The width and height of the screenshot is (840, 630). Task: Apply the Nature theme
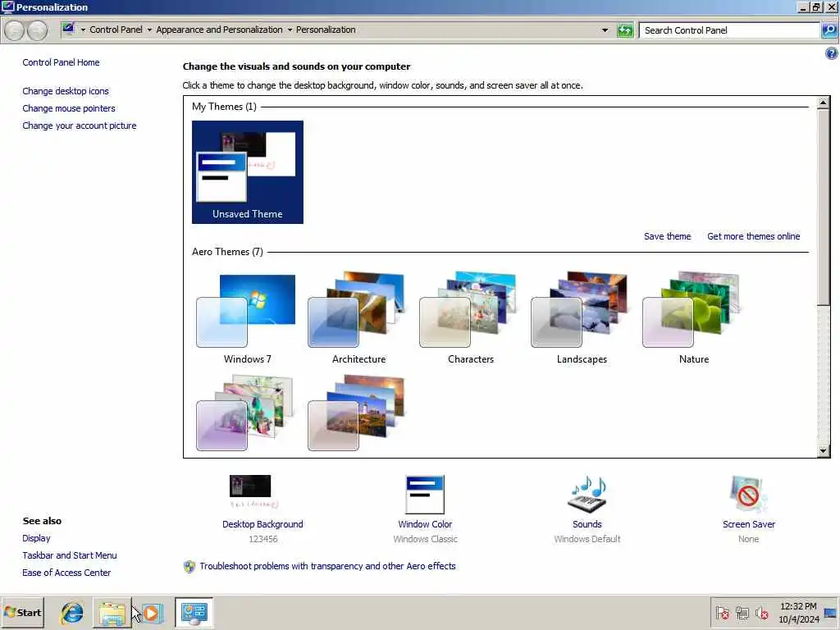[x=693, y=319]
